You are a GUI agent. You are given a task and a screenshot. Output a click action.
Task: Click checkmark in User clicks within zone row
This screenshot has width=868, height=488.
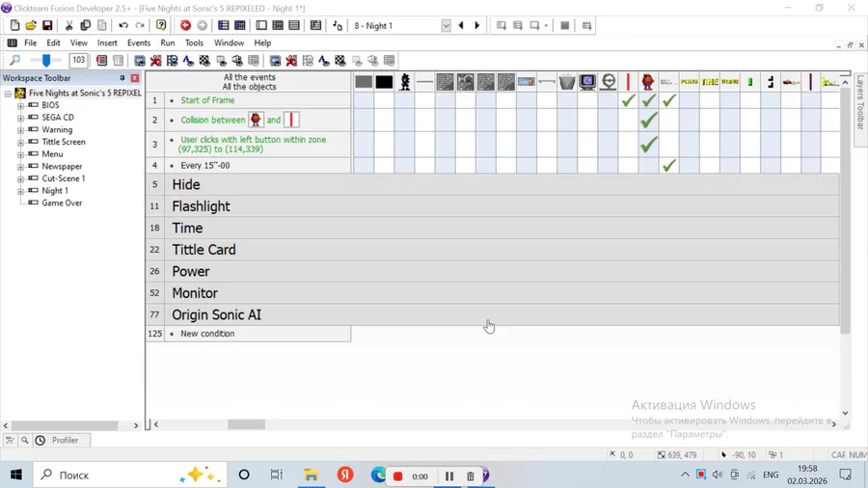pos(648,145)
